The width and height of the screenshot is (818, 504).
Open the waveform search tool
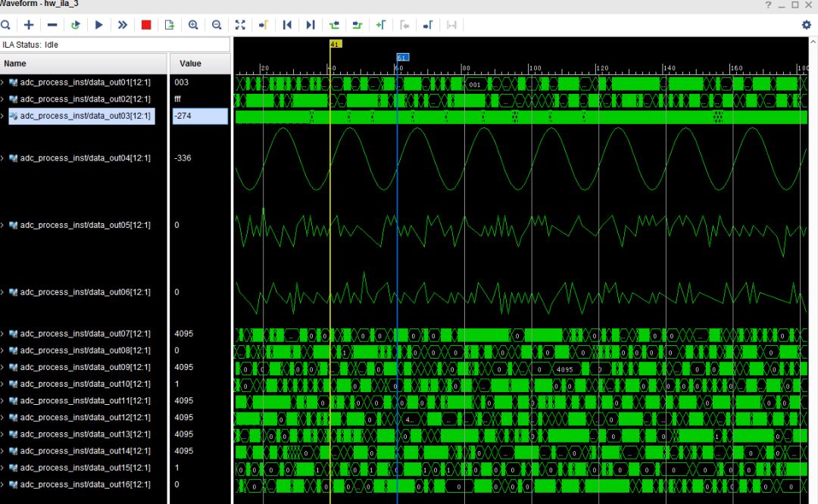pyautogui.click(x=5, y=25)
